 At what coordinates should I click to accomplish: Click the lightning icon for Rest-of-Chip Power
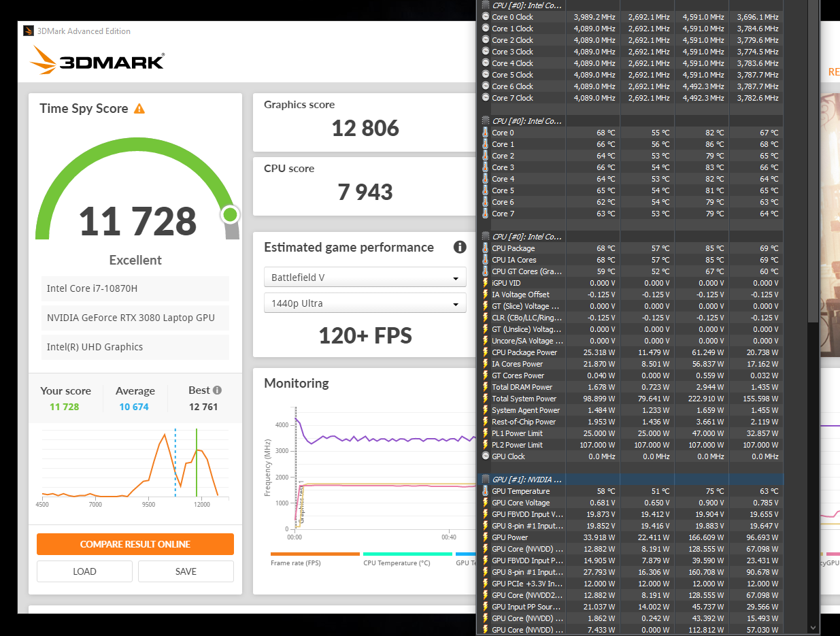tap(485, 422)
